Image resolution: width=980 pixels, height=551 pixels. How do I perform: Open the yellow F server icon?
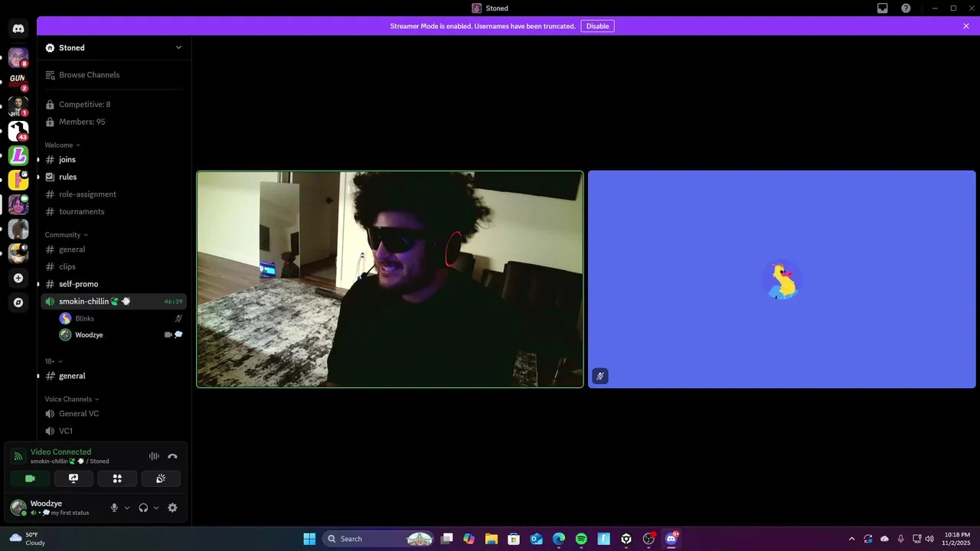(x=18, y=181)
